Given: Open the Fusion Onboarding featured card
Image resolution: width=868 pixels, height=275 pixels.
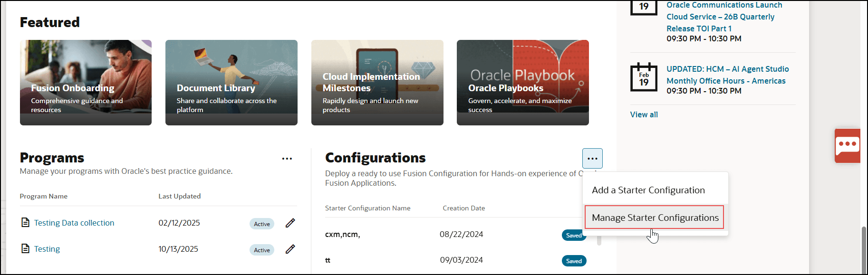Looking at the screenshot, I should [x=86, y=83].
